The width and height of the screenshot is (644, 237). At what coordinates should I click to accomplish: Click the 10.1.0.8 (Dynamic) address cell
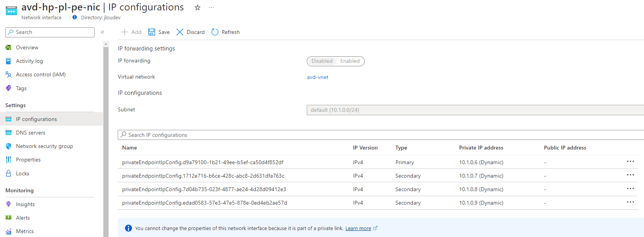[x=481, y=189]
